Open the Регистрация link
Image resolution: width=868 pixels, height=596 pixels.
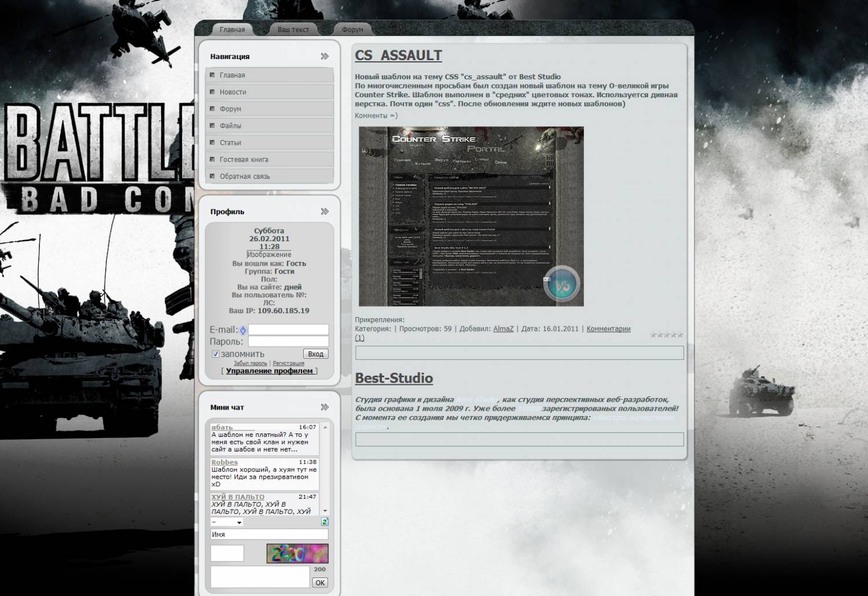coord(288,363)
